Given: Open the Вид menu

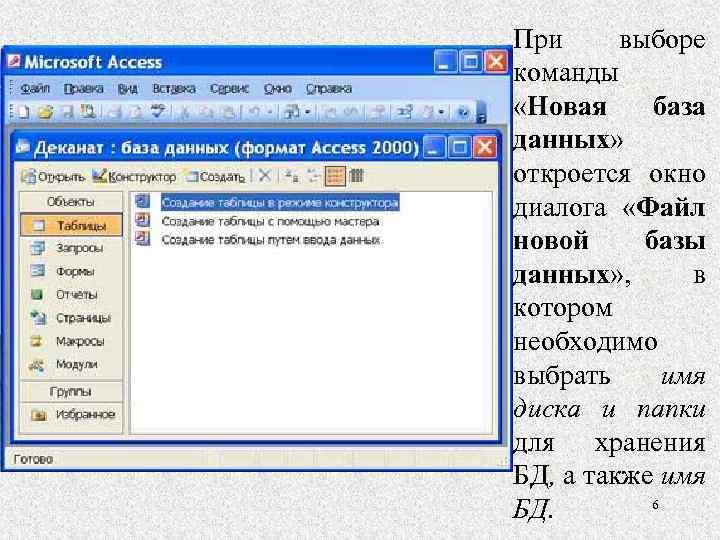Looking at the screenshot, I should (x=128, y=88).
